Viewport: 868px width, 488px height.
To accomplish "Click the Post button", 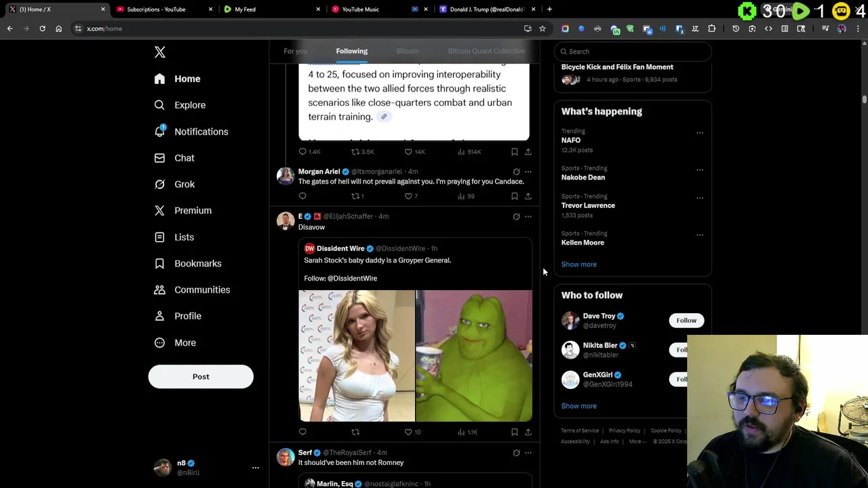I will click(x=201, y=377).
